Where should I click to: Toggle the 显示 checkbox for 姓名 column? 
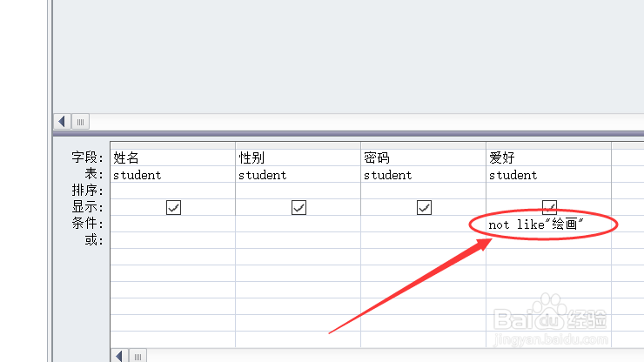coord(173,207)
